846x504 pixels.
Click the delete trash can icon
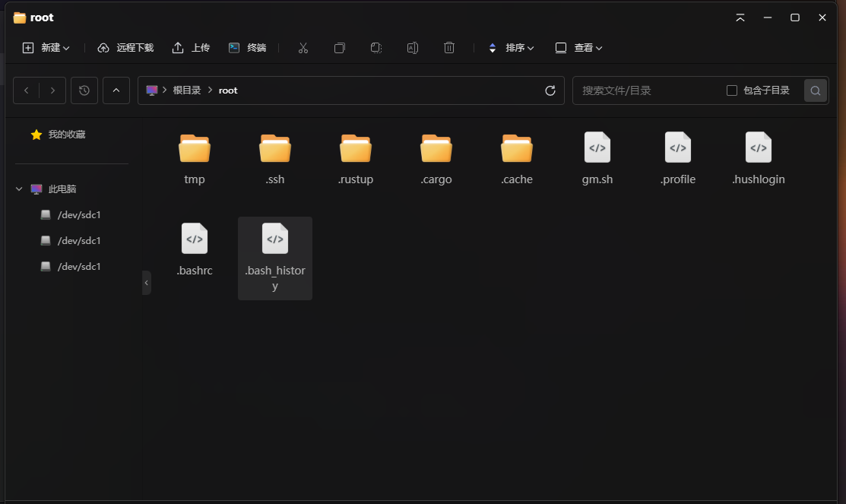pyautogui.click(x=449, y=48)
